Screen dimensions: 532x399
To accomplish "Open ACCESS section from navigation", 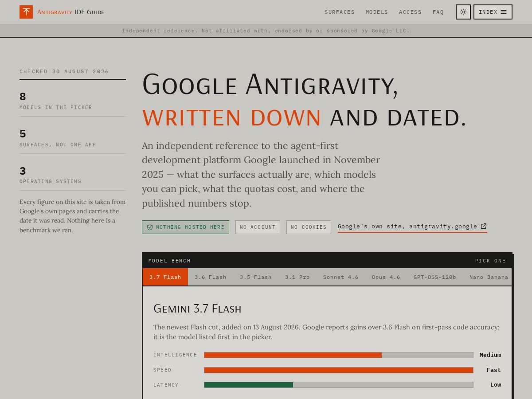I will (411, 12).
